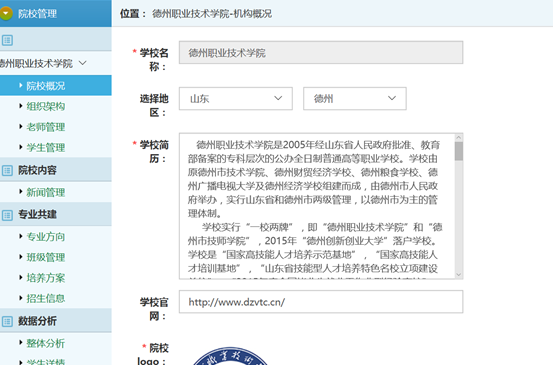Screen dimensions: 553x365
Task: Click the 院校 logo image thumbnail
Action: 230,356
